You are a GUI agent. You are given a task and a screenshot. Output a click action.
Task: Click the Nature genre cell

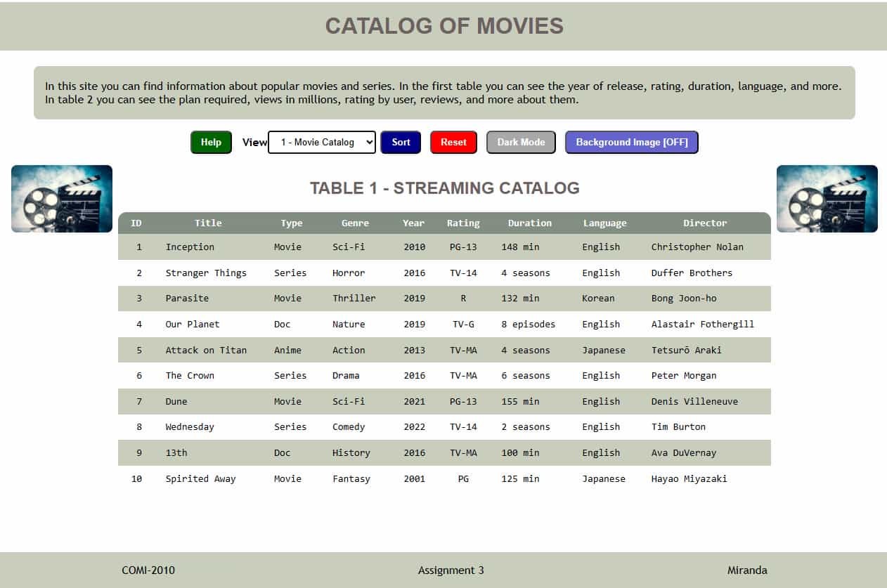click(349, 324)
